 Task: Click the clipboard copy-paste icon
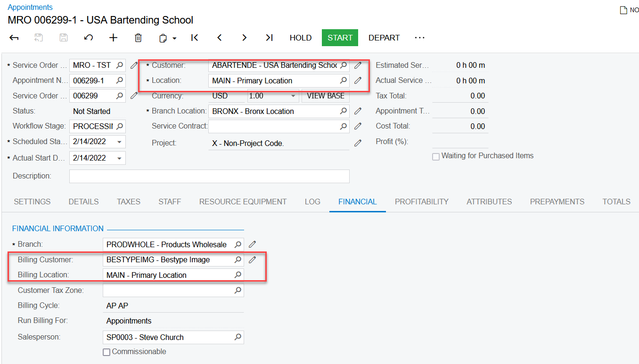click(163, 38)
